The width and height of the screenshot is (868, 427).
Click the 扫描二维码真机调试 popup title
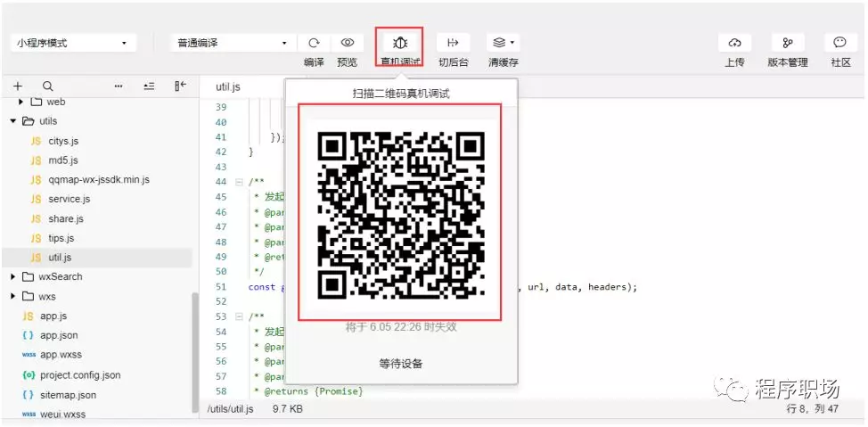pyautogui.click(x=401, y=94)
